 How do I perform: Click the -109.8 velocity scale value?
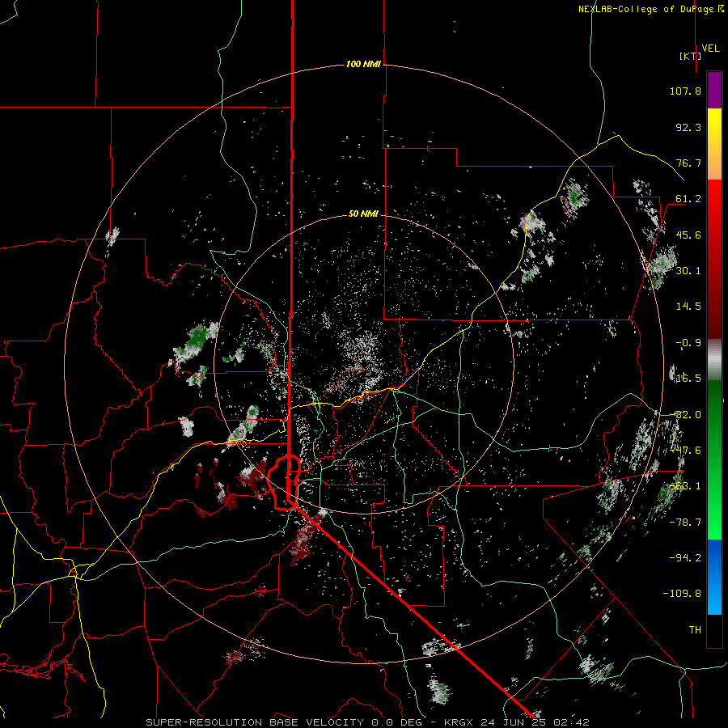(x=682, y=594)
